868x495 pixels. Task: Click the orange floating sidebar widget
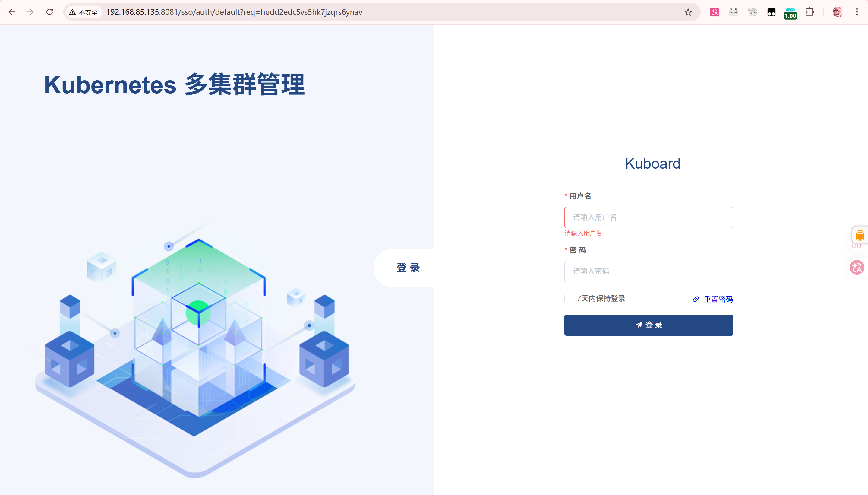(x=860, y=235)
